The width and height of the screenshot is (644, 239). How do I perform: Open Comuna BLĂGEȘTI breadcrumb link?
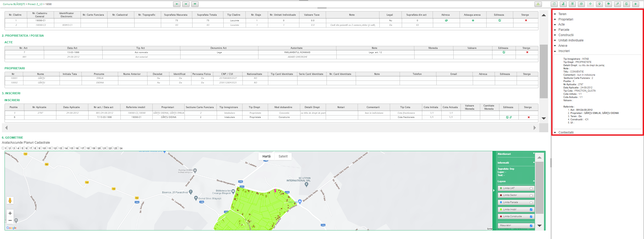coord(14,4)
